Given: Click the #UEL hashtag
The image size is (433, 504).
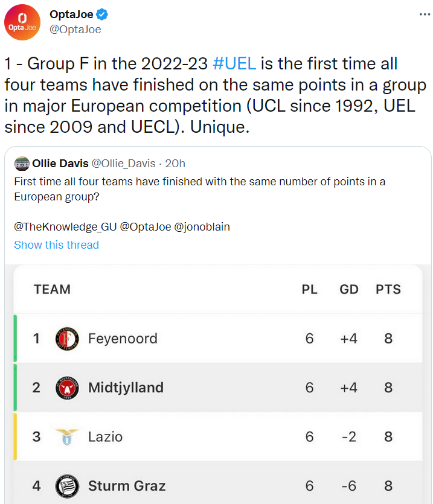Looking at the screenshot, I should (235, 63).
